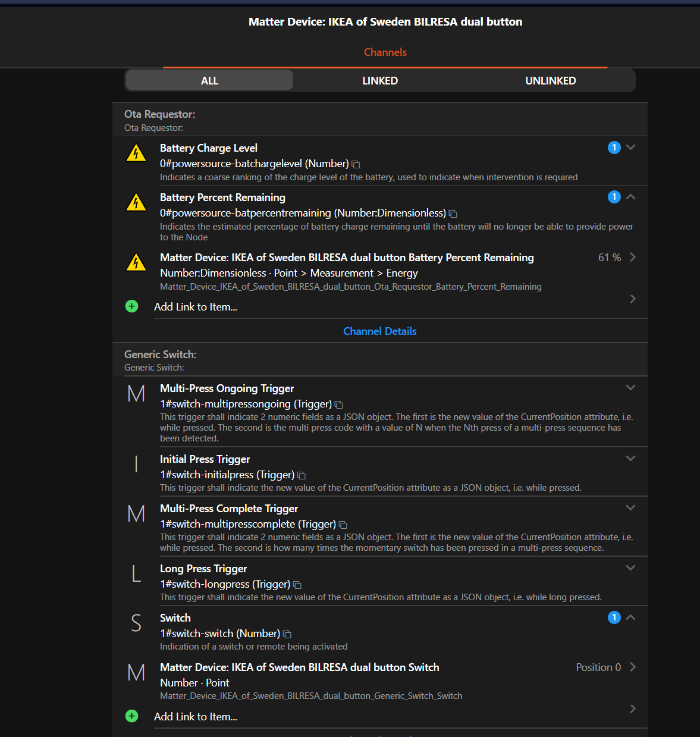Copy the powersource-batpercentremaining channel ID
700x737 pixels.
pyautogui.click(x=453, y=214)
